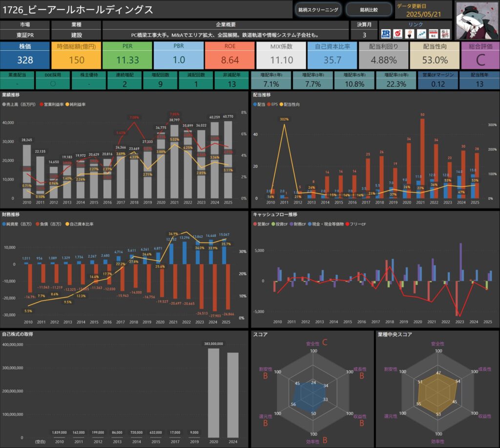Click the 2025/05/21 data update date
The width and height of the screenshot is (500, 448).
coord(423,14)
